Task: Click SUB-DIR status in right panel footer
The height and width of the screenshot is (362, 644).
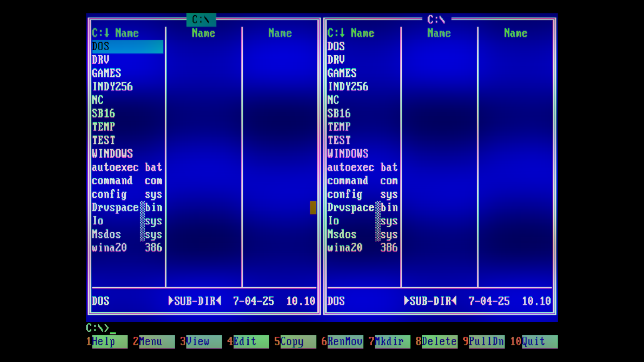Action: (x=430, y=301)
